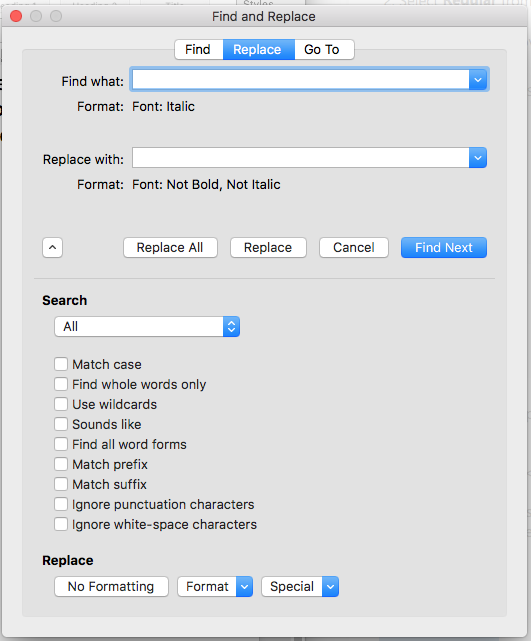Switch to the Find tab
This screenshot has width=531, height=641.
click(199, 49)
